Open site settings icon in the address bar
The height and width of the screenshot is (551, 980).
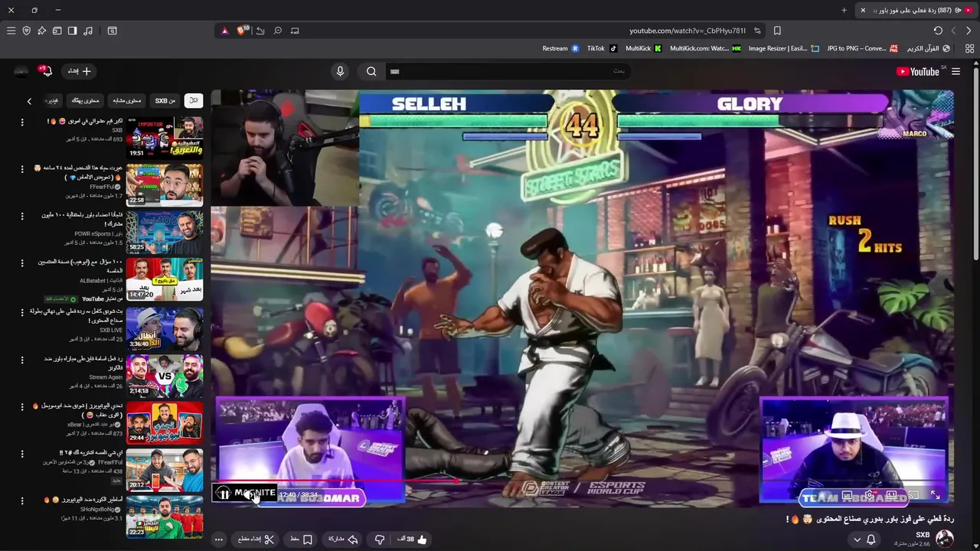(757, 31)
